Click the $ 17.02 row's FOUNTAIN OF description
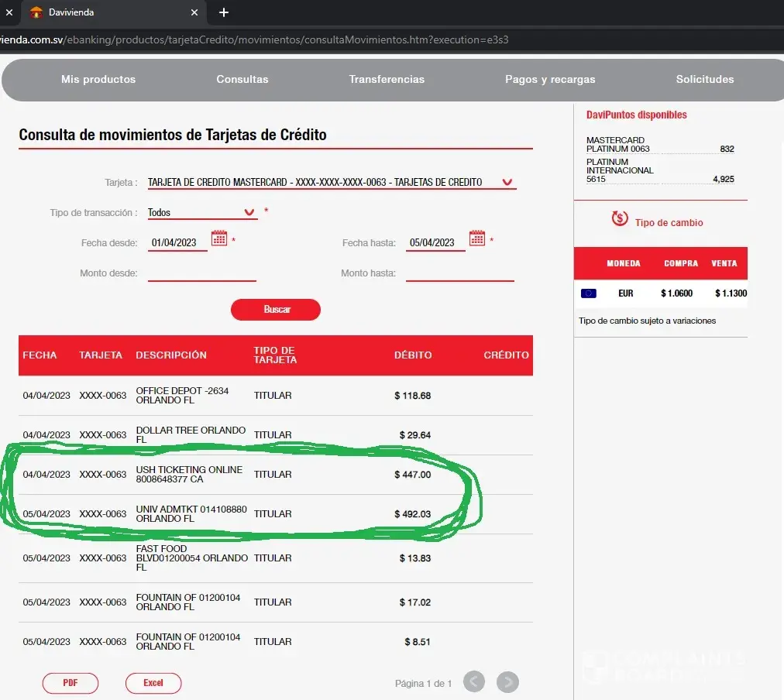784x700 pixels. (x=188, y=602)
